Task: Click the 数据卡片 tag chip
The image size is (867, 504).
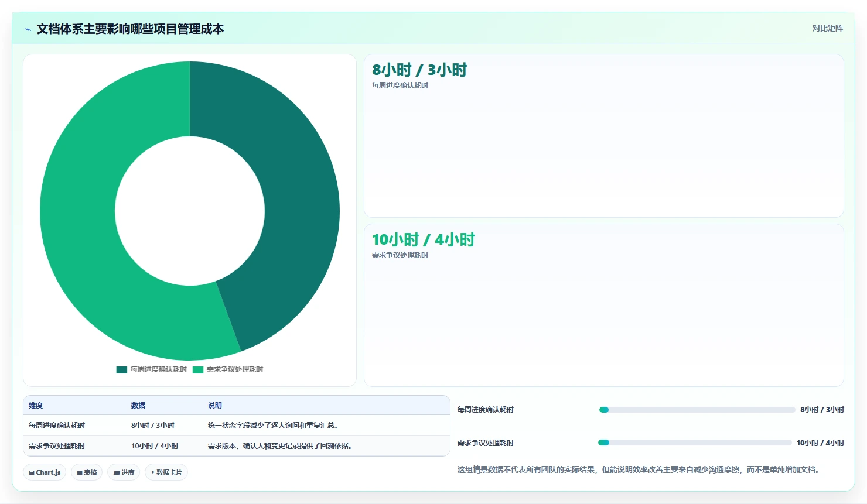Action: point(166,472)
